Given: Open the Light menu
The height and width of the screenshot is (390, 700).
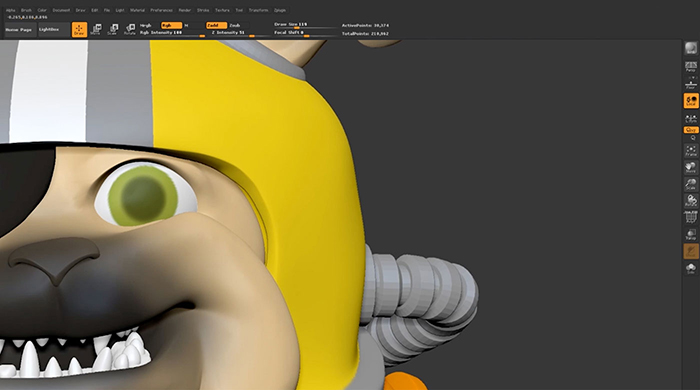Looking at the screenshot, I should click(120, 10).
